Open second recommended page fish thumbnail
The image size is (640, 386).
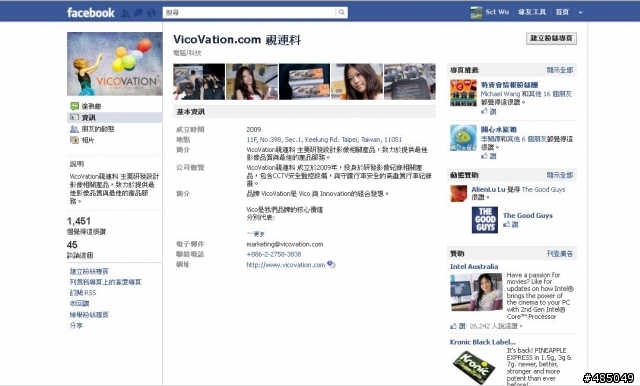(x=463, y=138)
